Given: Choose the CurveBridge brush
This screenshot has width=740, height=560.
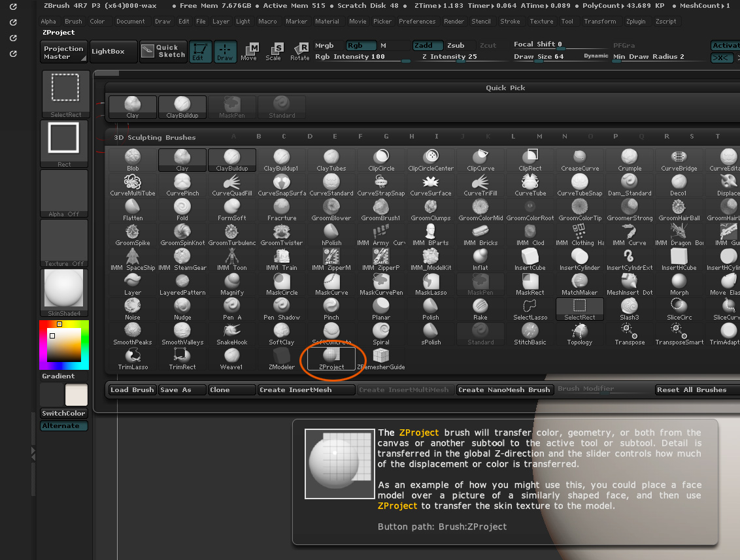Looking at the screenshot, I should click(x=679, y=160).
